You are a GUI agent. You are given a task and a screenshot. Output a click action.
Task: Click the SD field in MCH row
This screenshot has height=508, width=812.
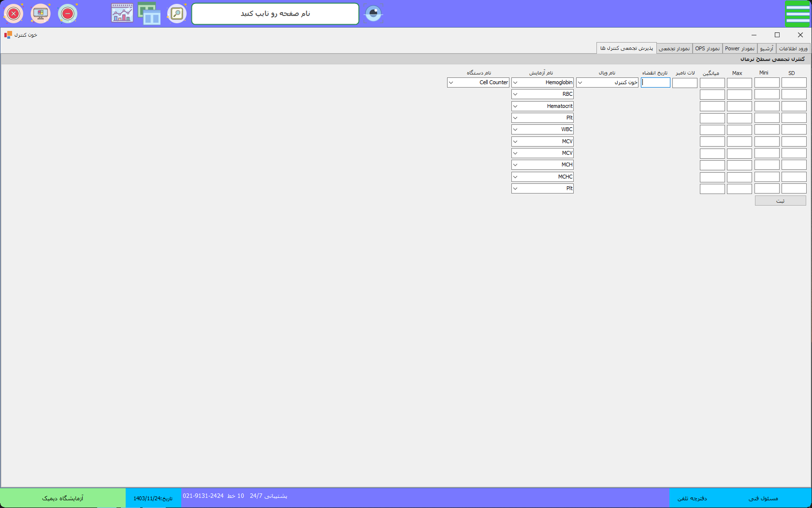tap(794, 165)
